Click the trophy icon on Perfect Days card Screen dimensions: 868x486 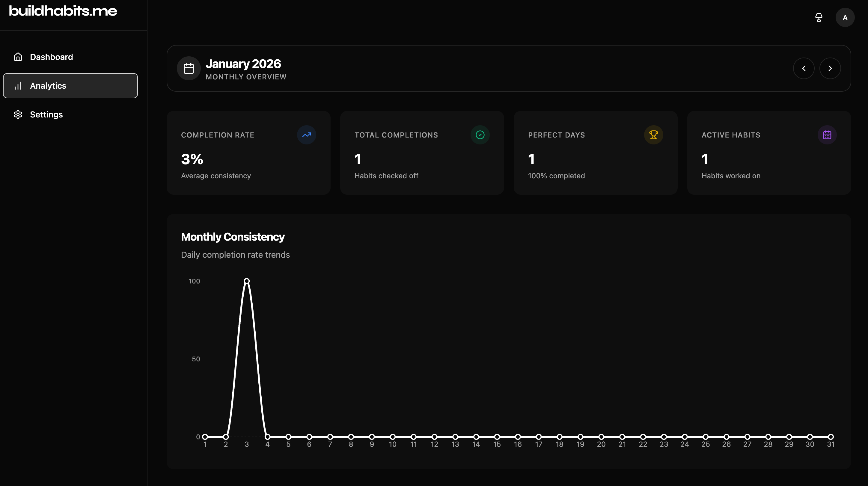click(654, 135)
